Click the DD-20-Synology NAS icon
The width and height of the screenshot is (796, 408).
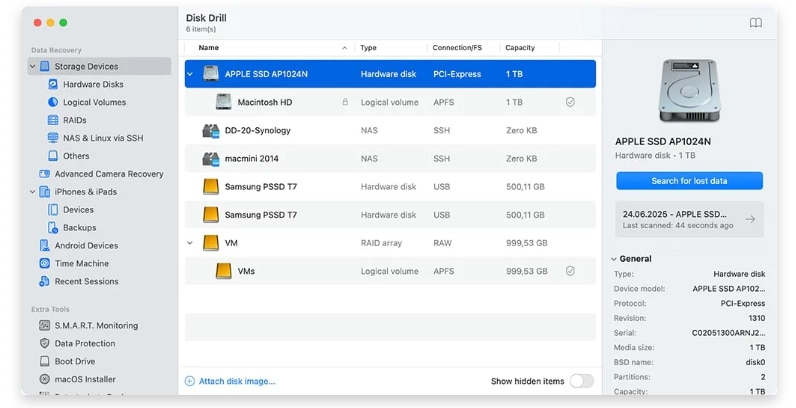click(x=211, y=130)
